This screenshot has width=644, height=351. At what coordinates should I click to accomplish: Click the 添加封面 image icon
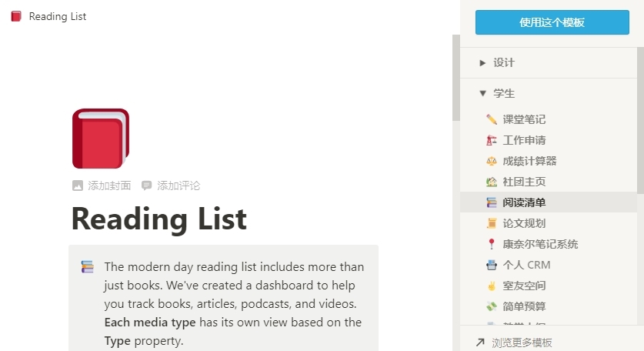pos(77,186)
